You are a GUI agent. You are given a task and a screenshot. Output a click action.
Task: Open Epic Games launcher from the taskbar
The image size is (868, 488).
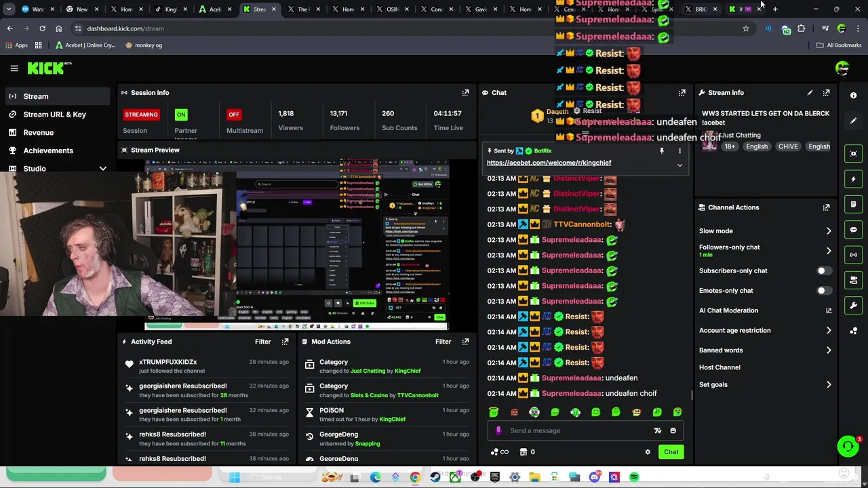click(495, 477)
